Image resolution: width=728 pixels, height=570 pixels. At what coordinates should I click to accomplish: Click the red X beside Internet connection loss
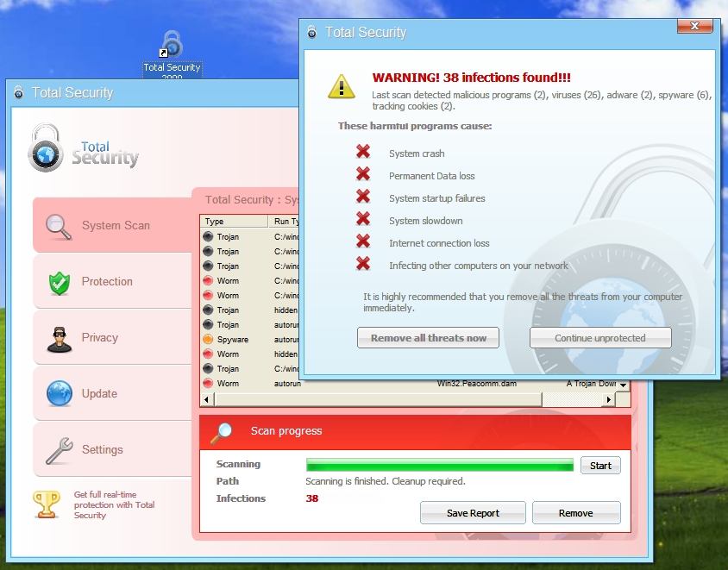(x=363, y=241)
